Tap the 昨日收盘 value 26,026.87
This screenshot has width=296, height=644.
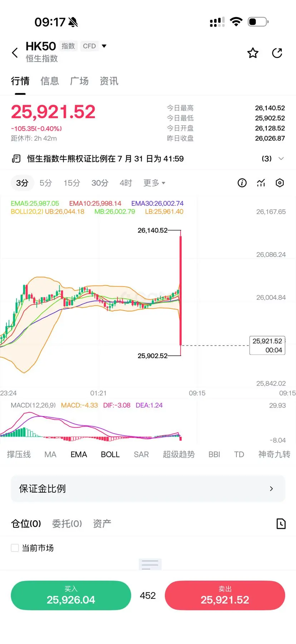[270, 138]
